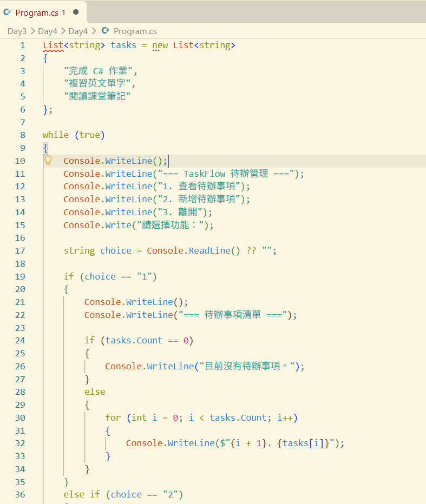Click i++ in the for loop

[x=285, y=417]
